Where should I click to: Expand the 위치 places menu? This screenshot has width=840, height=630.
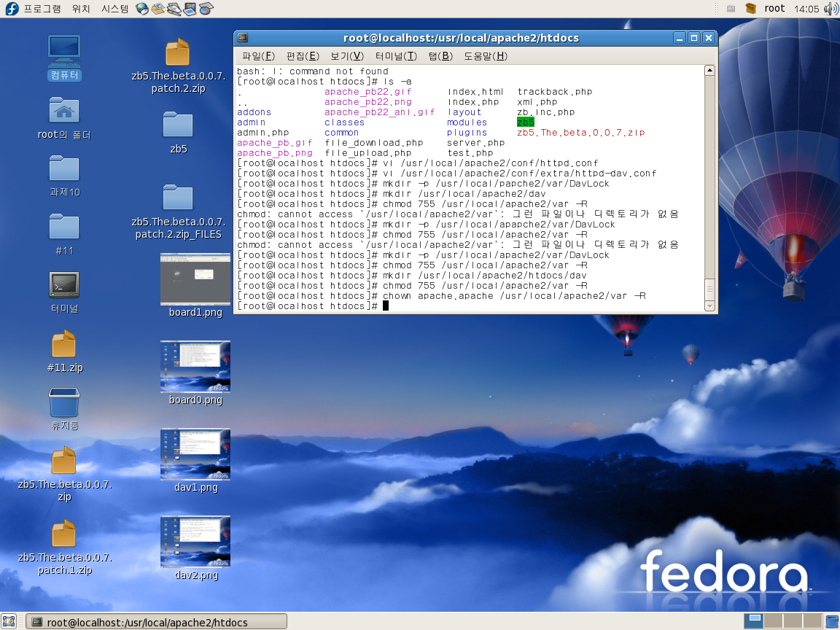pyautogui.click(x=81, y=9)
